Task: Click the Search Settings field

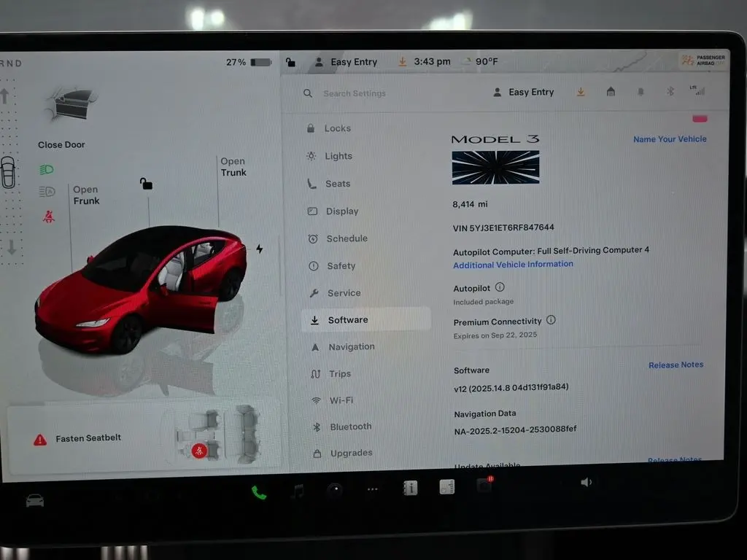Action: pos(355,93)
